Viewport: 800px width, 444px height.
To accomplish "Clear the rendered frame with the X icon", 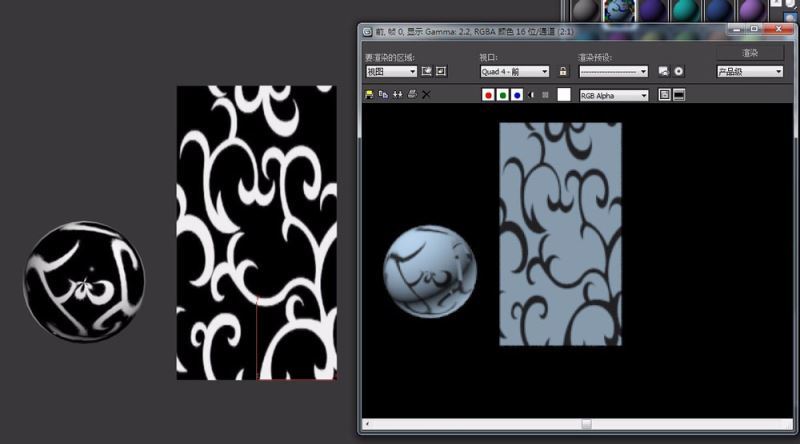I will (x=426, y=95).
